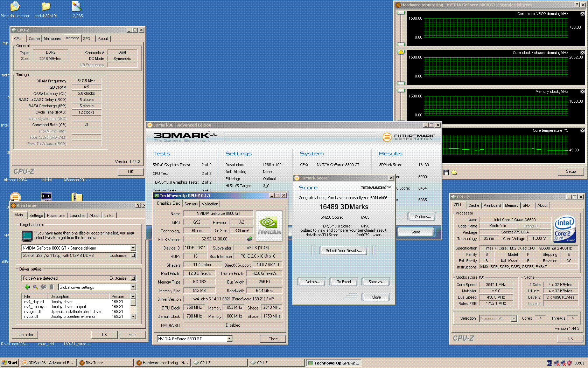Click driver file list scroll up arrow
588x368 pixels.
[133, 296]
